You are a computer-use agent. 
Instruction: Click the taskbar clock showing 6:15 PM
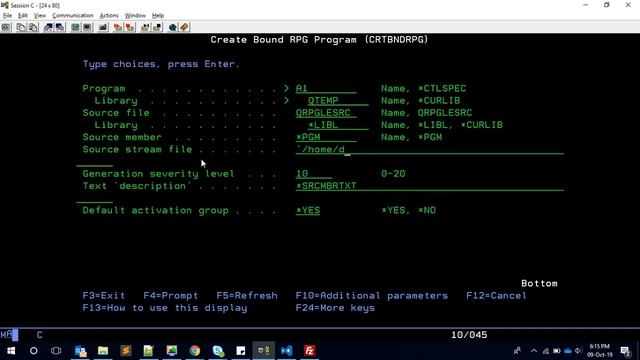pos(599,351)
